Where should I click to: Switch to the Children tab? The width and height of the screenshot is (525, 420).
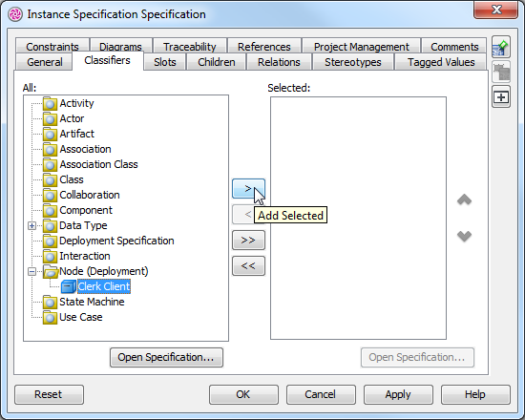(x=217, y=62)
